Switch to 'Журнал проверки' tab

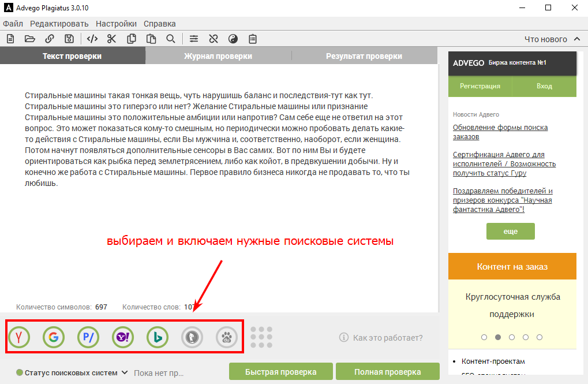(x=218, y=56)
